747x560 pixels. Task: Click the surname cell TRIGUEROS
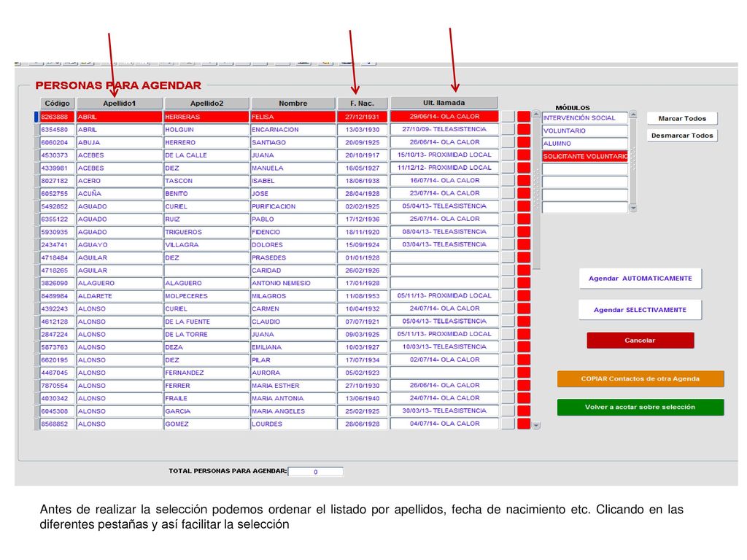coord(206,233)
